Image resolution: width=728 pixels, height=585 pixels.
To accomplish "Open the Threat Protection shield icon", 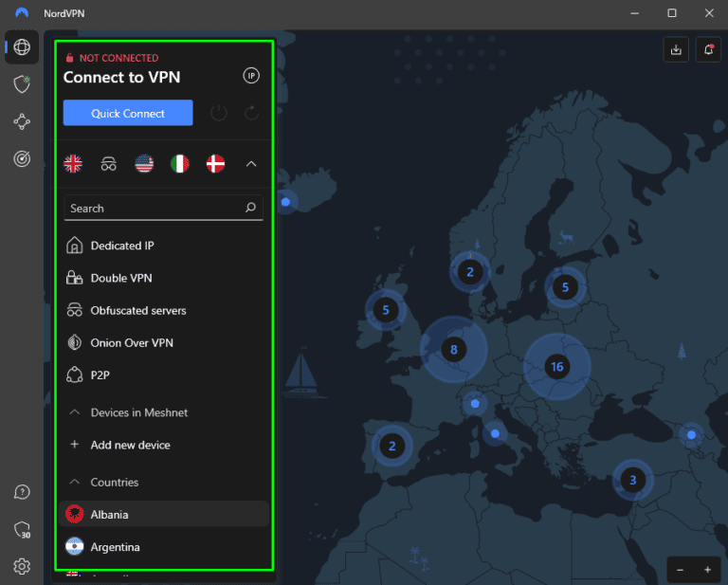I will (x=21, y=84).
